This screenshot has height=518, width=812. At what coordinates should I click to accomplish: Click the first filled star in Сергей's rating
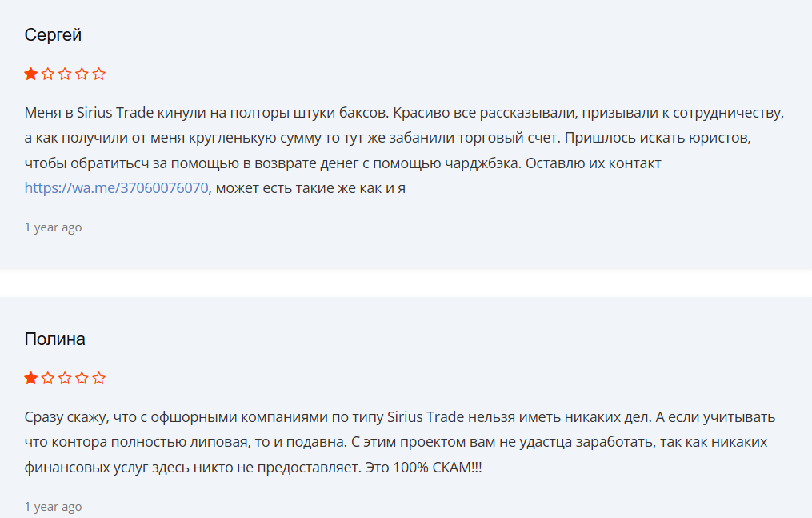(x=30, y=73)
